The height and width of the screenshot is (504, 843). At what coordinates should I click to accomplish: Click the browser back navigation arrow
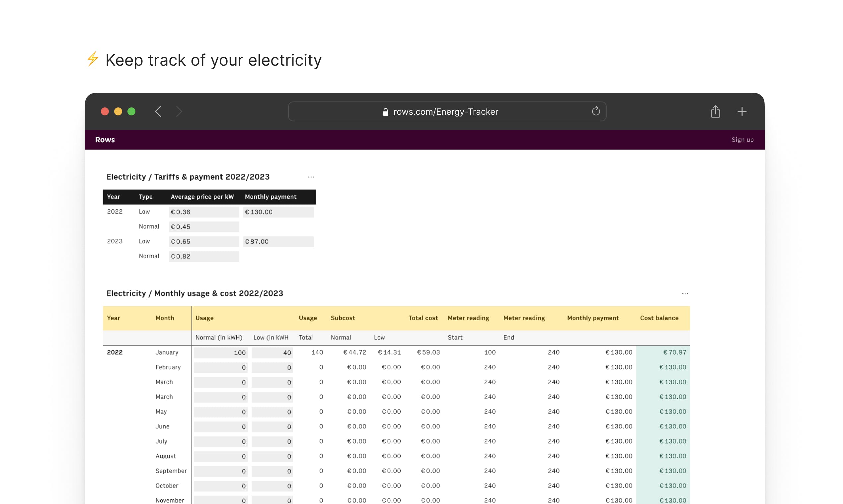pos(158,111)
